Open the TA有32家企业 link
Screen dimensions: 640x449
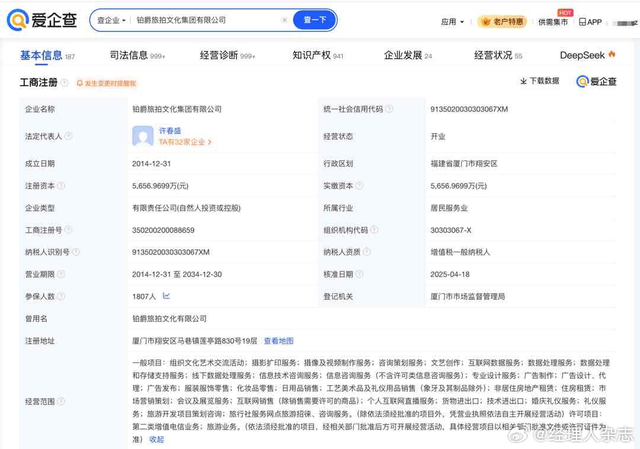click(x=185, y=142)
